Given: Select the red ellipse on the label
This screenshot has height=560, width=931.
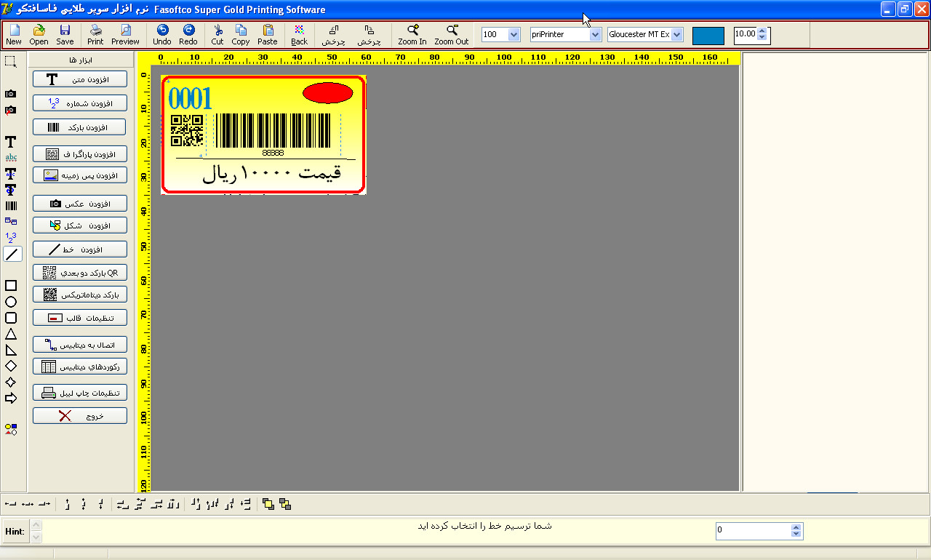Looking at the screenshot, I should coord(327,93).
